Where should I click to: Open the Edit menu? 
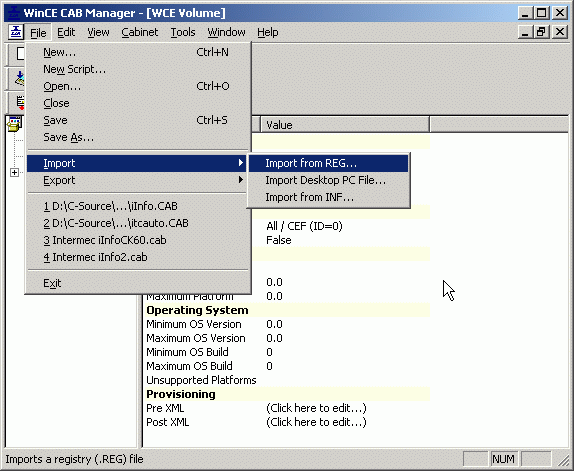[66, 33]
